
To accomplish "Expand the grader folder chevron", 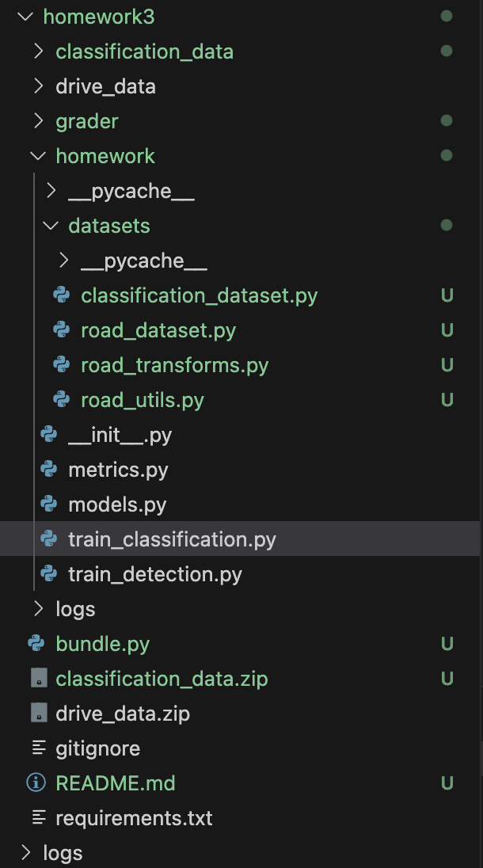I will 38,120.
